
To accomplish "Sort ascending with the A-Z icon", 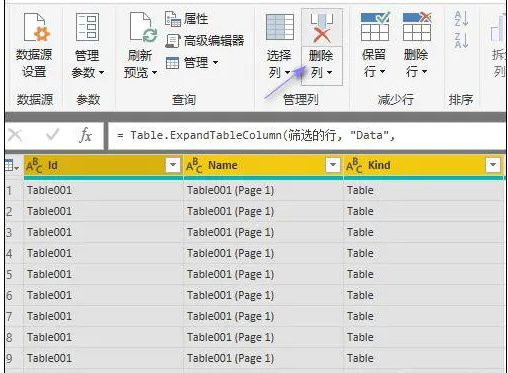I will click(x=462, y=19).
